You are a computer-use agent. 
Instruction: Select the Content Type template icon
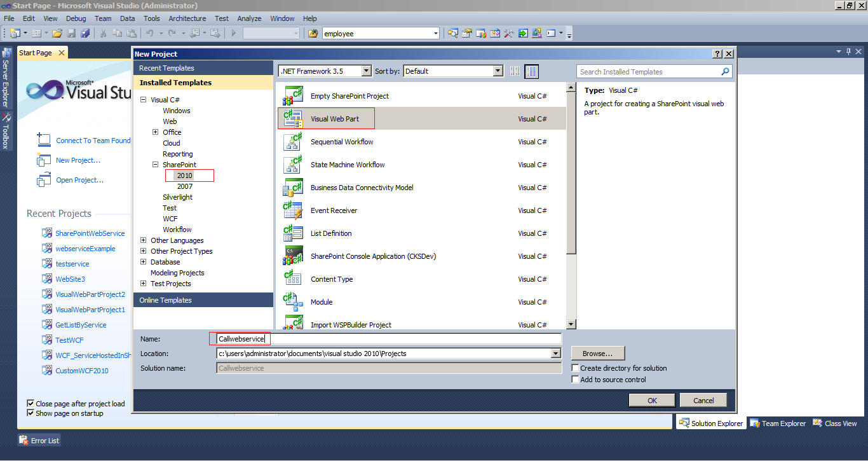point(293,279)
